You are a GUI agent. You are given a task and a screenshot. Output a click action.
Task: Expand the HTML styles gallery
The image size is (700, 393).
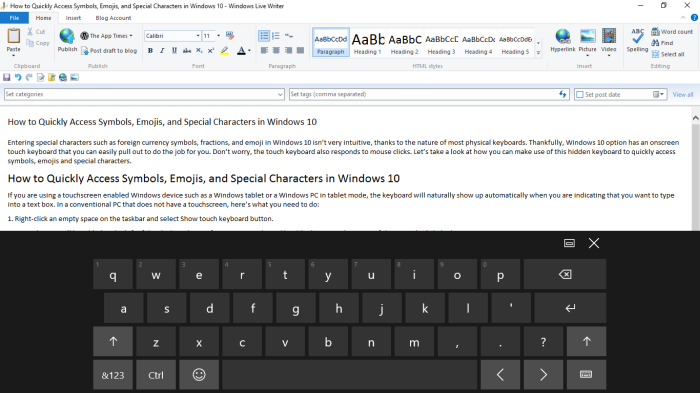pos(538,53)
